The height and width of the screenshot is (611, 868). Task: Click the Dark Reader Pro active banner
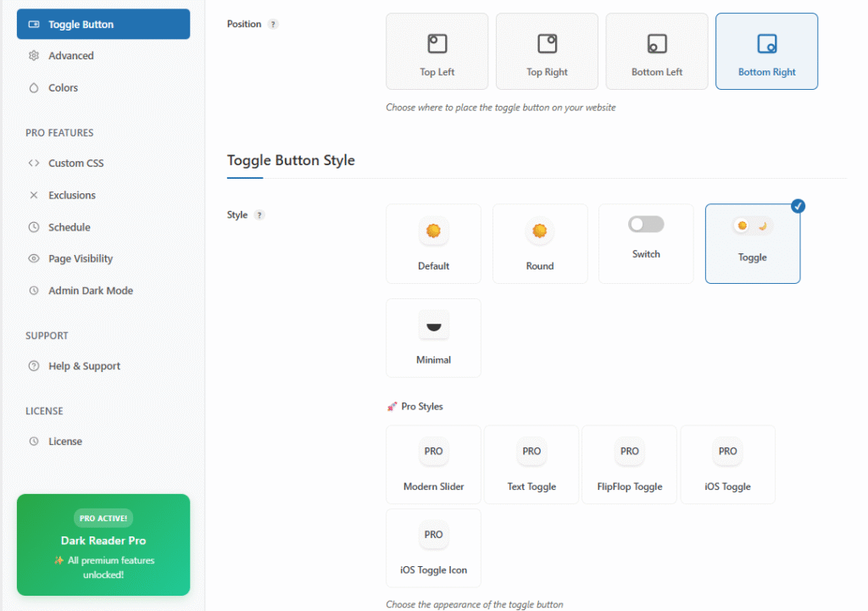click(x=103, y=545)
